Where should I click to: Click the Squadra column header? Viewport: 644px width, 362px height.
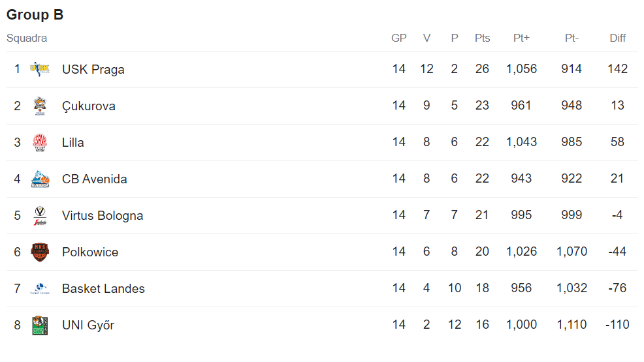[x=27, y=38]
